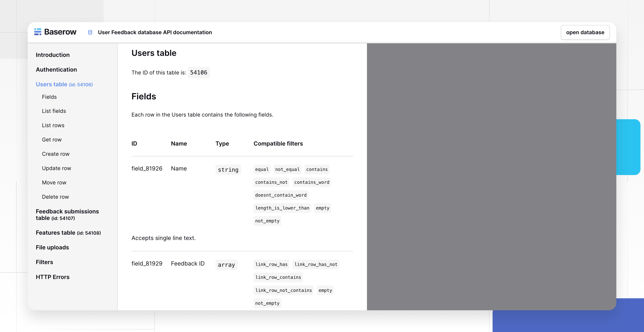
Task: Click the empty tag in the Name row
Action: pos(323,208)
